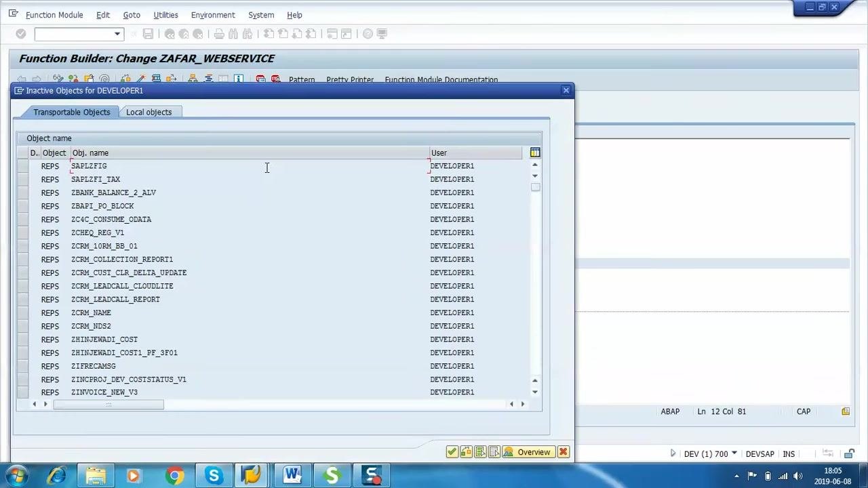The width and height of the screenshot is (868, 488).
Task: Click the print icon in the standard toolbar
Action: pos(219,34)
